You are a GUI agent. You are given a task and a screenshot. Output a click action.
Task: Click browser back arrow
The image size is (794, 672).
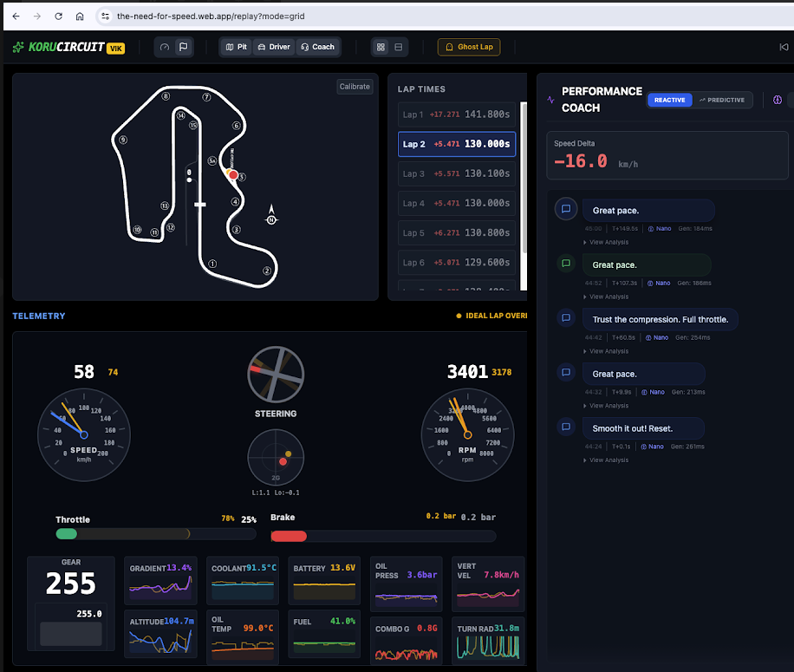[x=16, y=16]
